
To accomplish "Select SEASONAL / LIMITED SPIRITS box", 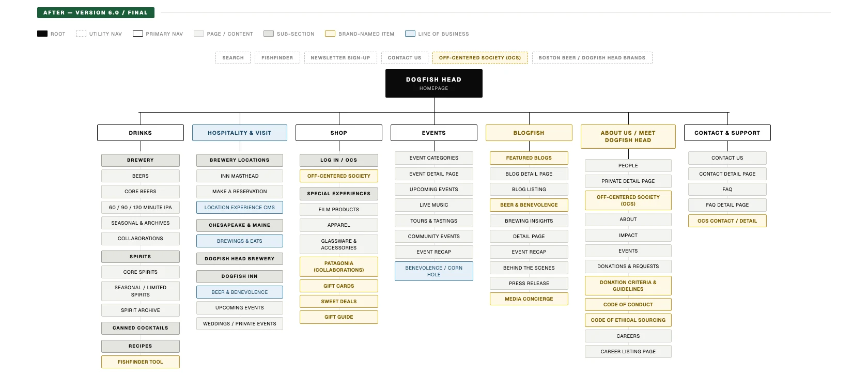I will coord(141,291).
